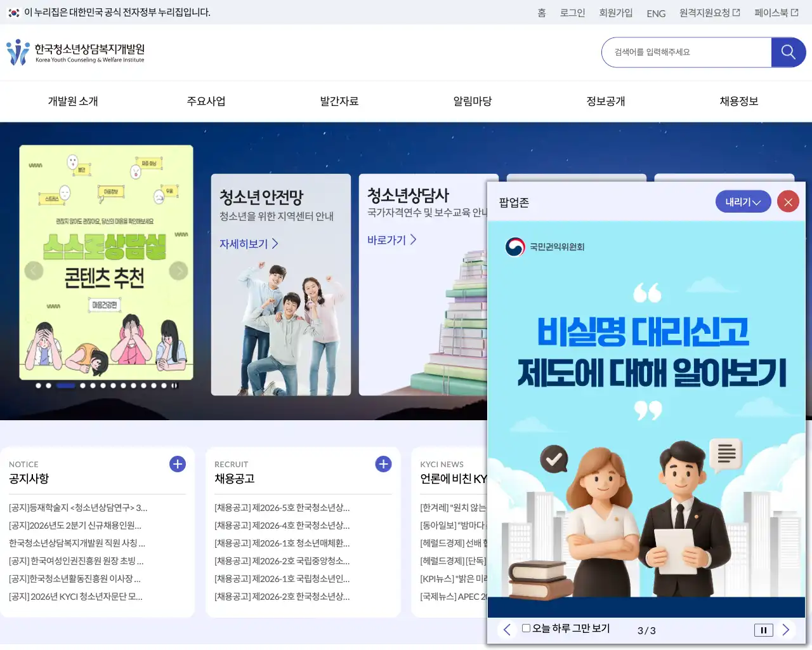Open notice 2026년도 2분기 신규채용인원
The image size is (812, 650).
[75, 526]
